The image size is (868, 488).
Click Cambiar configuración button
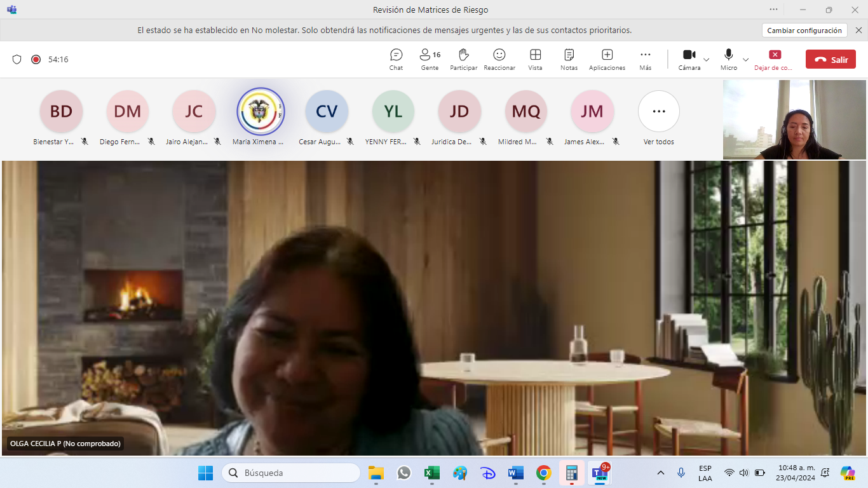pyautogui.click(x=804, y=30)
